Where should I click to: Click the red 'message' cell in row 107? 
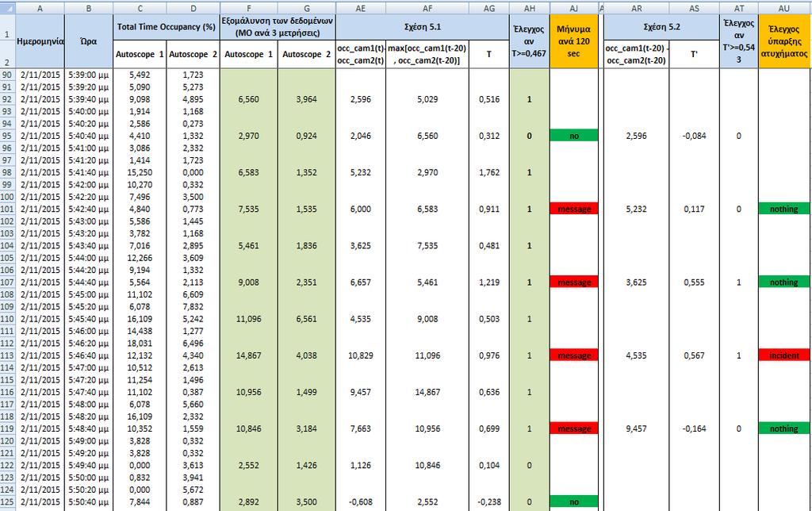pos(574,282)
